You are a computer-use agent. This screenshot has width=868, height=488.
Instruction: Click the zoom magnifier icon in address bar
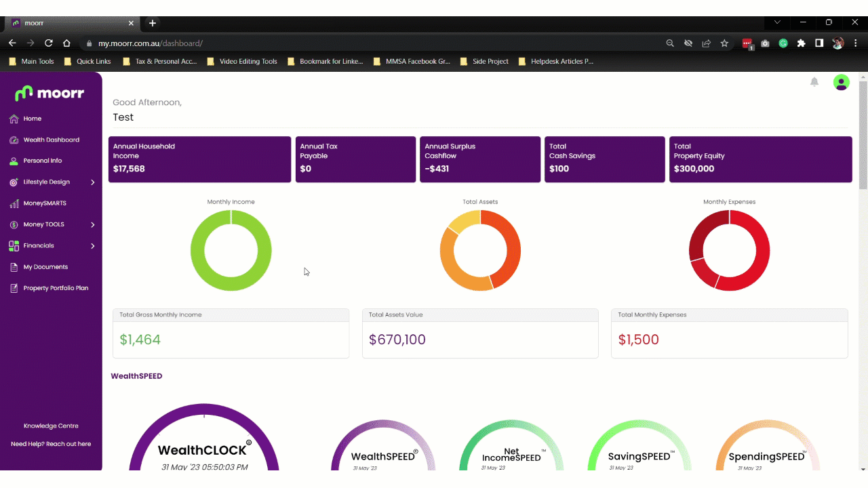[x=670, y=43]
